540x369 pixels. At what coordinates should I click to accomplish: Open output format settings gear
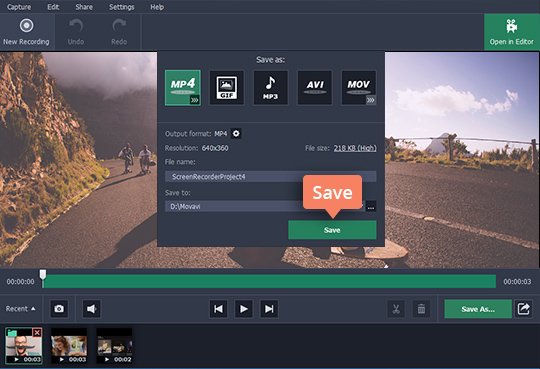pyautogui.click(x=236, y=133)
